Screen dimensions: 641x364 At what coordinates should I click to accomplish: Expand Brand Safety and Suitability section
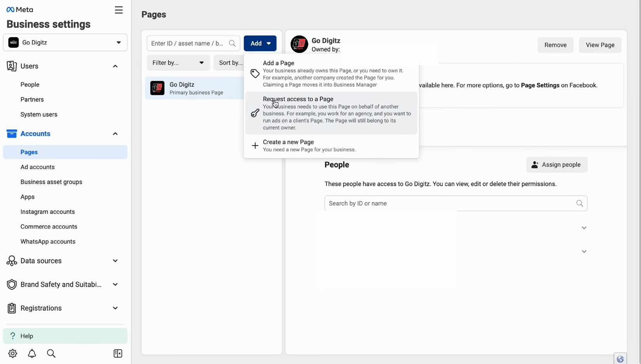115,284
